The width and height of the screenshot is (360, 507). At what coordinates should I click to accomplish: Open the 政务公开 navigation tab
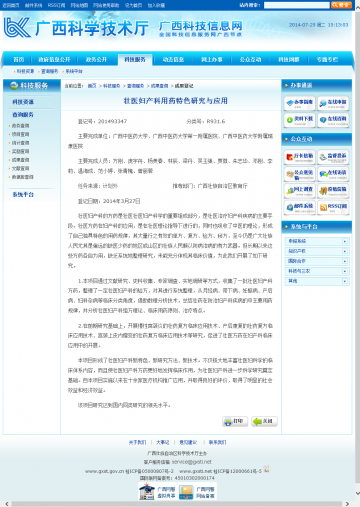[96, 59]
